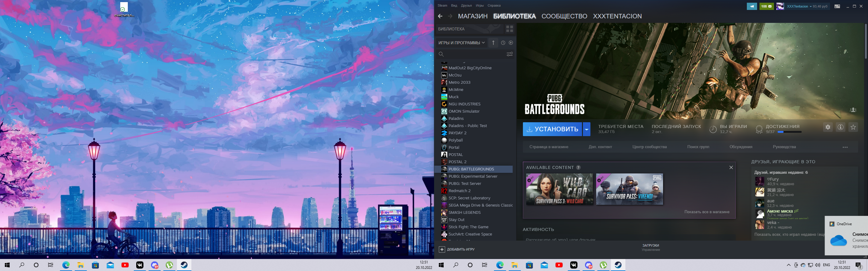Open the Центр сообщества link
Screen dimensions: 868x271
point(649,147)
